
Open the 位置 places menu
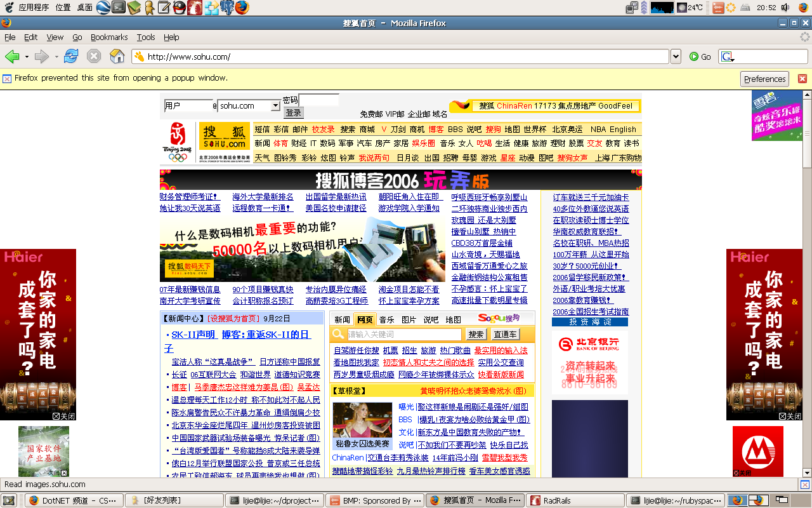point(63,8)
